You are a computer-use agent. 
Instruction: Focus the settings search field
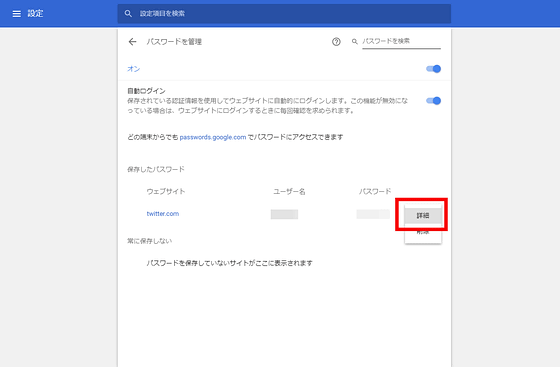[284, 14]
